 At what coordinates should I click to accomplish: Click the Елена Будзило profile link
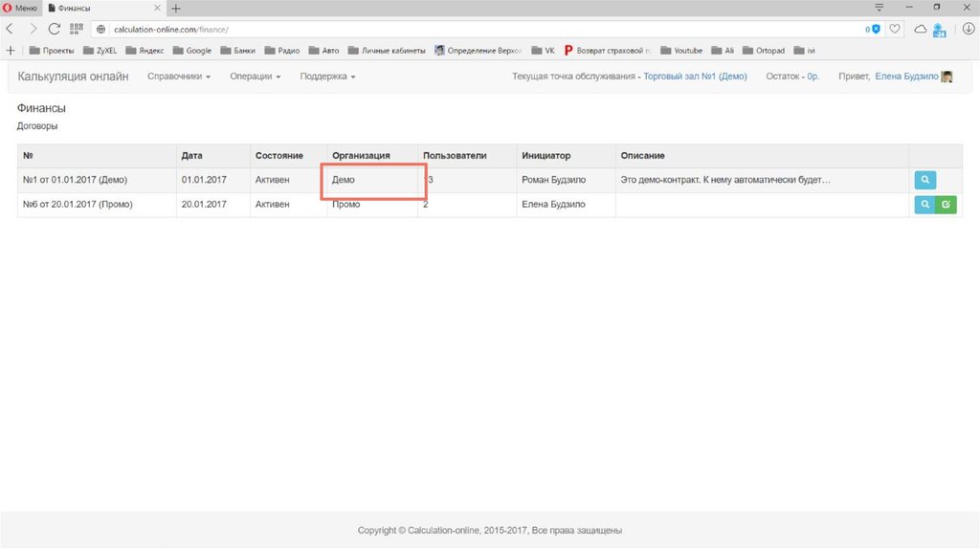click(x=906, y=77)
